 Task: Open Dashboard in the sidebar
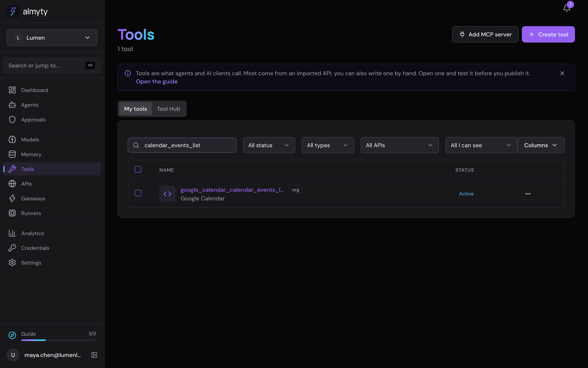click(x=52, y=90)
